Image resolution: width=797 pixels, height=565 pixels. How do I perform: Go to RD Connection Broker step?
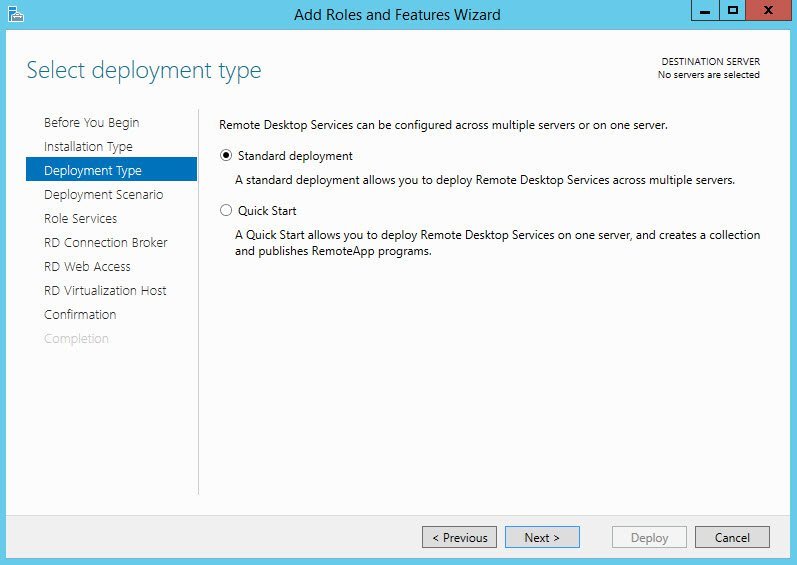click(x=105, y=243)
